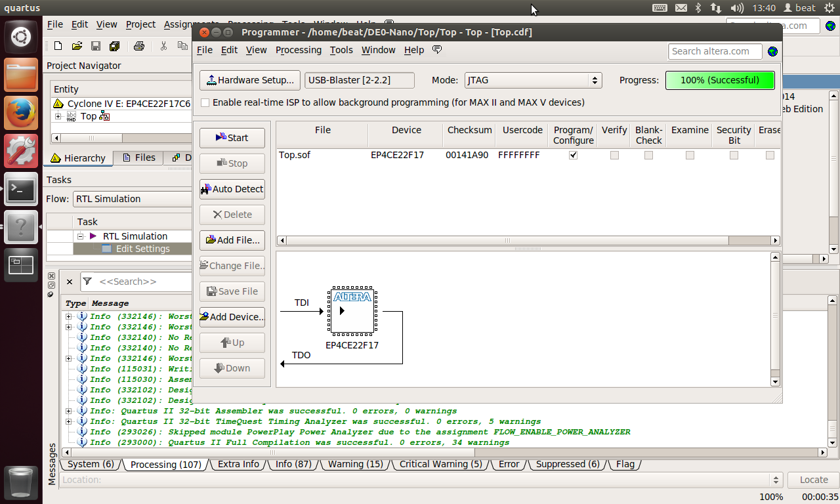The height and width of the screenshot is (504, 840).
Task: Click the EP4CE22F17 chip icon in the JTAG chain
Action: (x=352, y=310)
